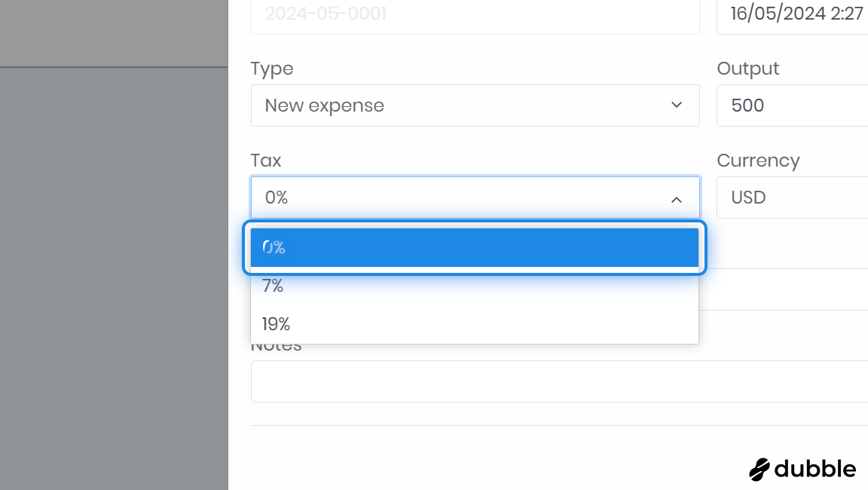Click the Tax field label
The height and width of the screenshot is (490, 868).
266,161
